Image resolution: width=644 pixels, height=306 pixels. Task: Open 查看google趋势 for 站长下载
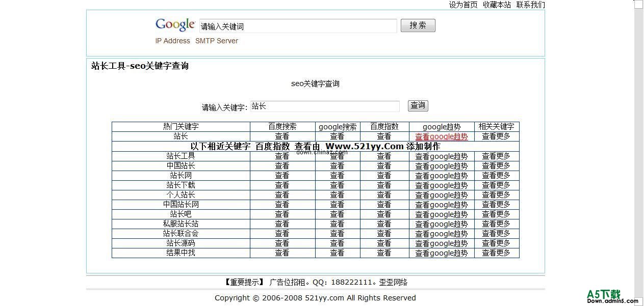point(441,185)
